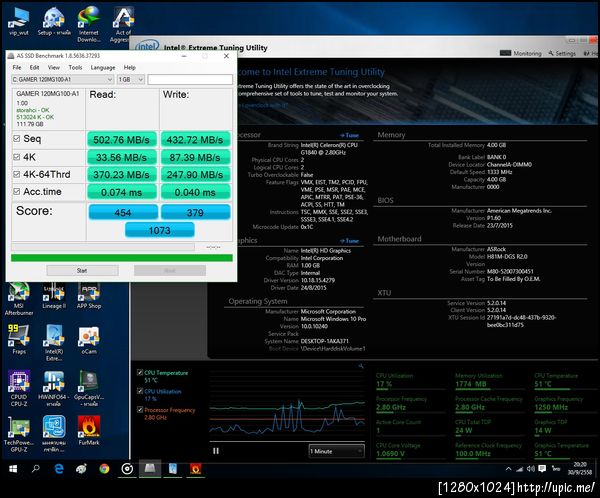600x498 pixels.
Task: Open GpuCapsViewer desktop icon
Action: pyautogui.click(x=89, y=388)
